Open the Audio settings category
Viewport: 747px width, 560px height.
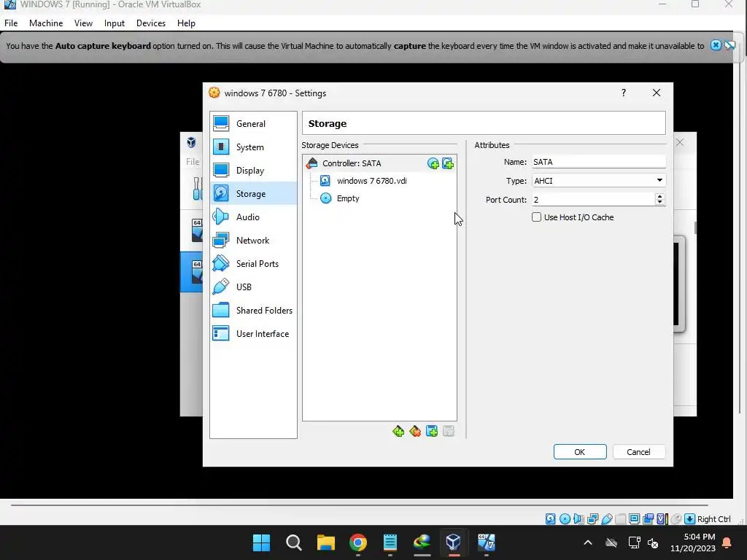(253, 217)
